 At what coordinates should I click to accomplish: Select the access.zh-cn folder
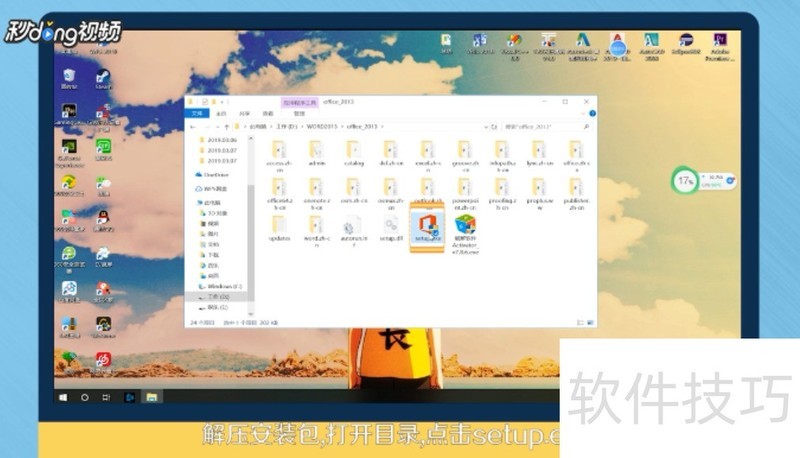[279, 156]
